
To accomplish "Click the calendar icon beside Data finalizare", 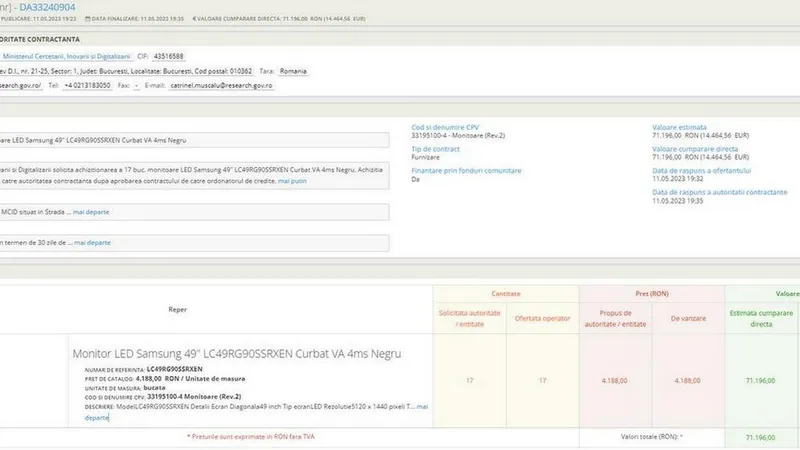I will pos(87,19).
